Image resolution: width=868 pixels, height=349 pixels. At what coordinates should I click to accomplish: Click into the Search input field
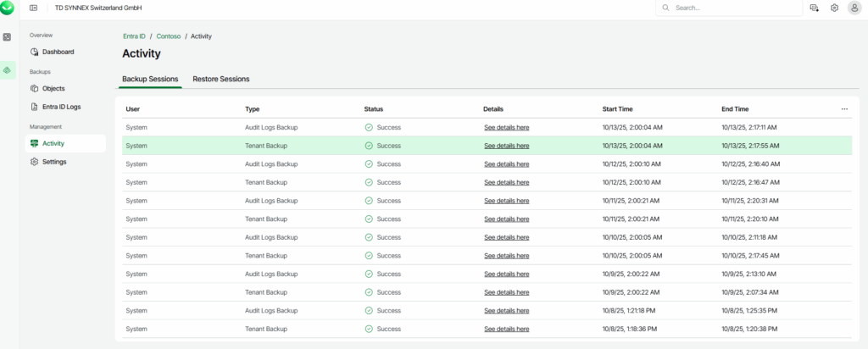click(733, 8)
